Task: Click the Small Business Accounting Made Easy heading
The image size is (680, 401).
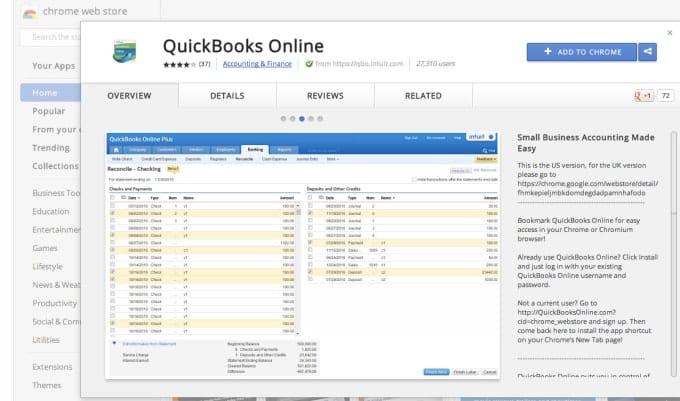Action: coord(585,143)
